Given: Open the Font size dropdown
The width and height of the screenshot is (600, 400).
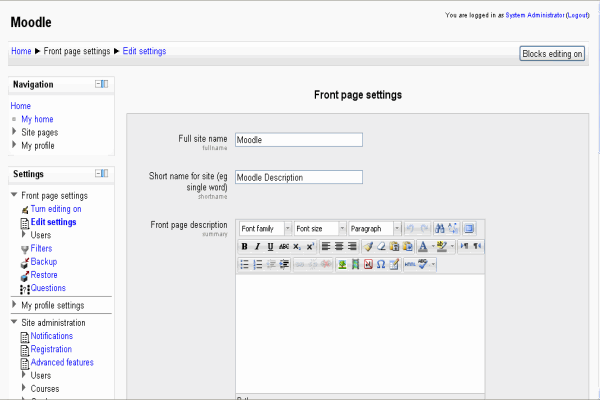Looking at the screenshot, I should (x=318, y=228).
